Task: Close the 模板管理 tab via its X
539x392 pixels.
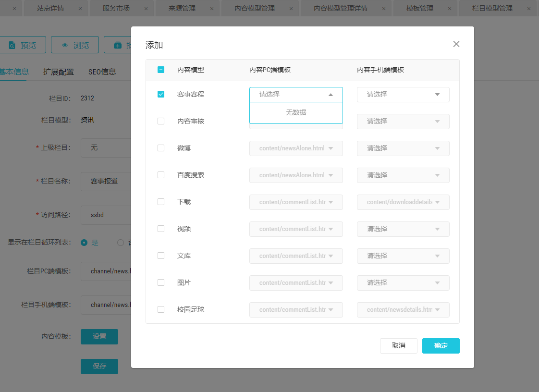Action: point(449,9)
